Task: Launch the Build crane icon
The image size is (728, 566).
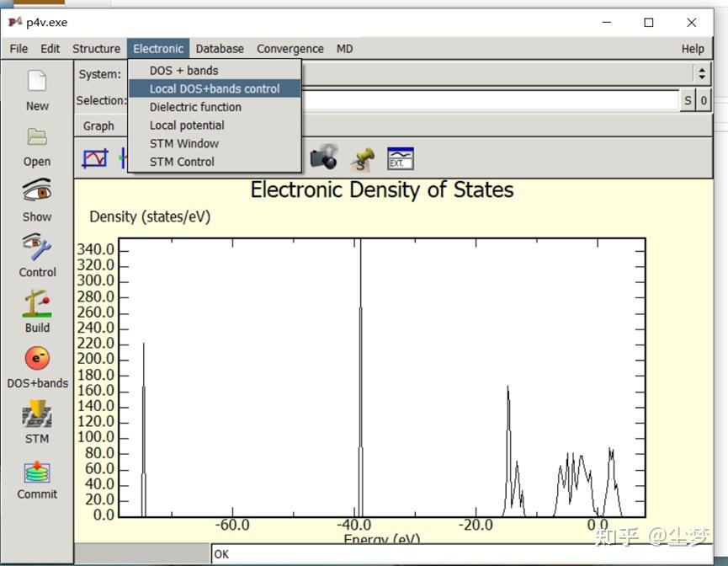Action: point(37,303)
